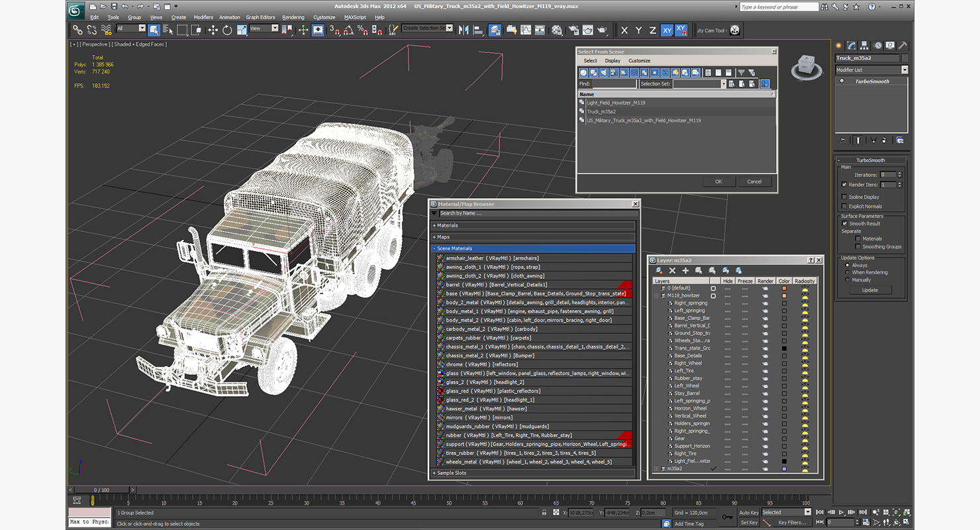Select the Always update option

point(847,265)
